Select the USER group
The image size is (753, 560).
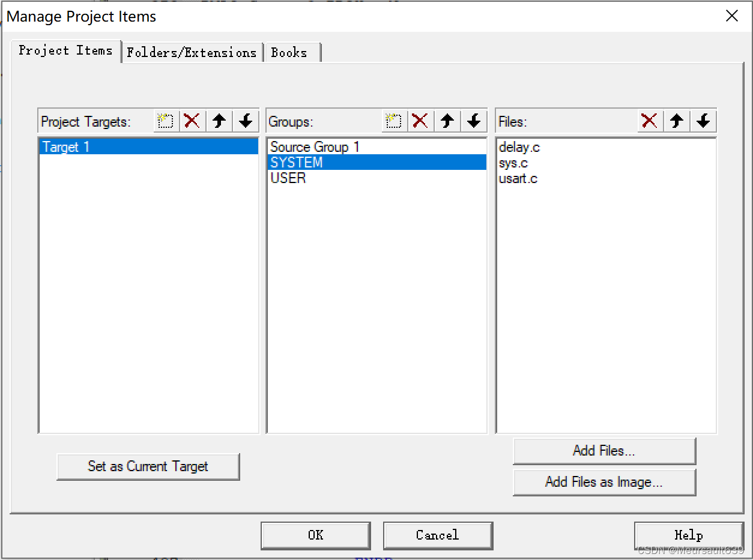coord(376,178)
